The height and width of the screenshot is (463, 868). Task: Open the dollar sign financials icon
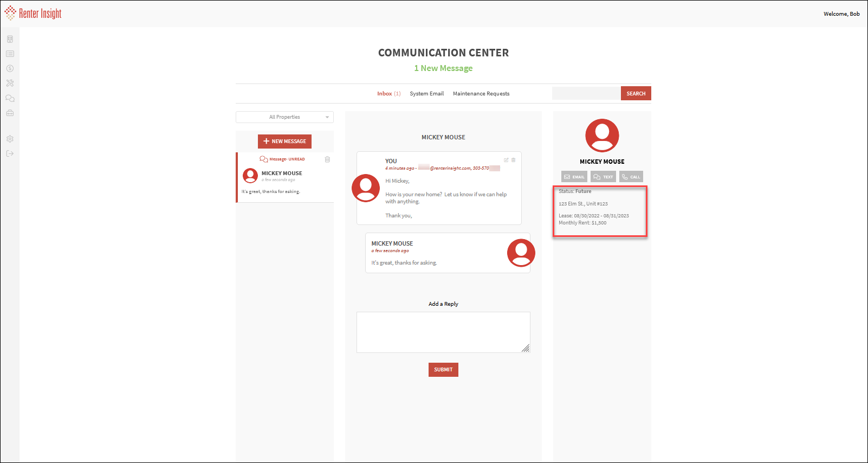10,68
